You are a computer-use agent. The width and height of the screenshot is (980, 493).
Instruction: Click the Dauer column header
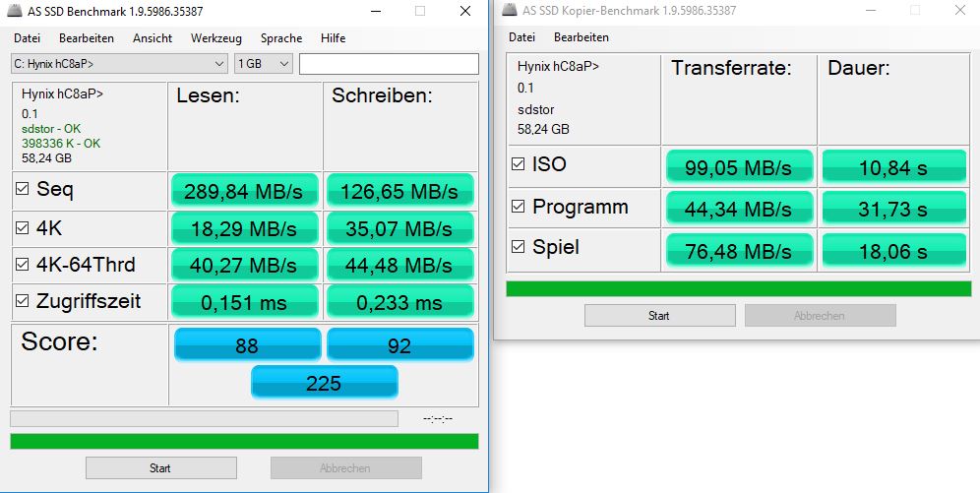tap(859, 68)
